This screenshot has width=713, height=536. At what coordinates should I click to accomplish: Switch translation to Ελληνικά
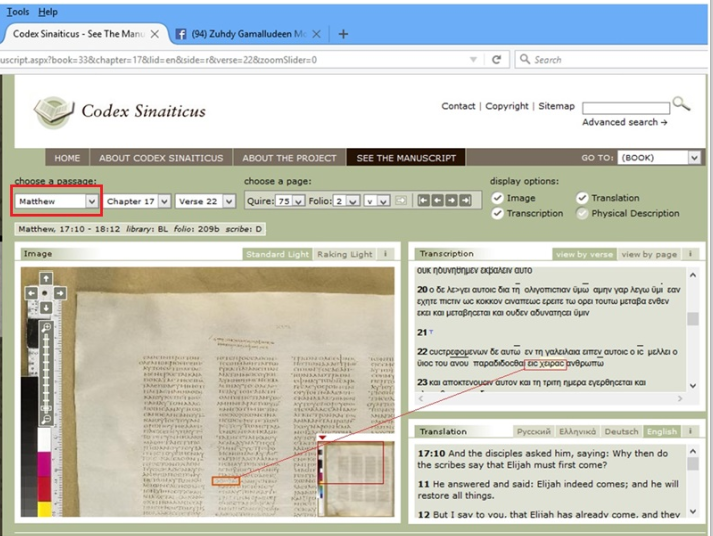(577, 431)
